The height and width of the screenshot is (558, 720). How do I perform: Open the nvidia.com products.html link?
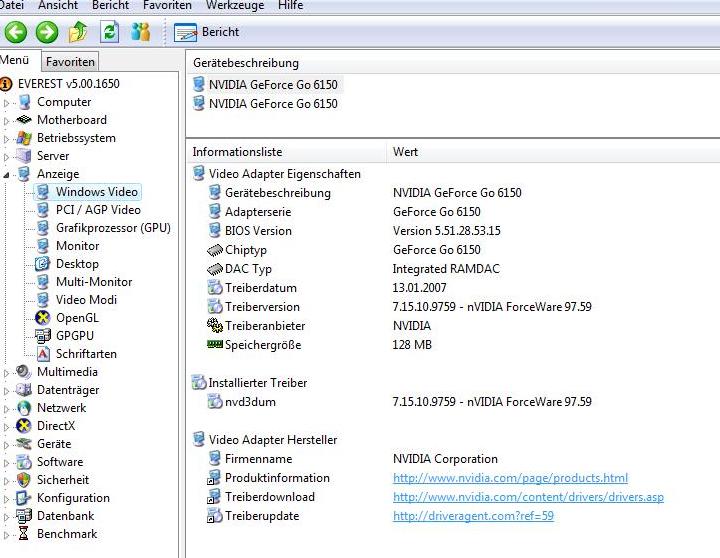coord(510,478)
